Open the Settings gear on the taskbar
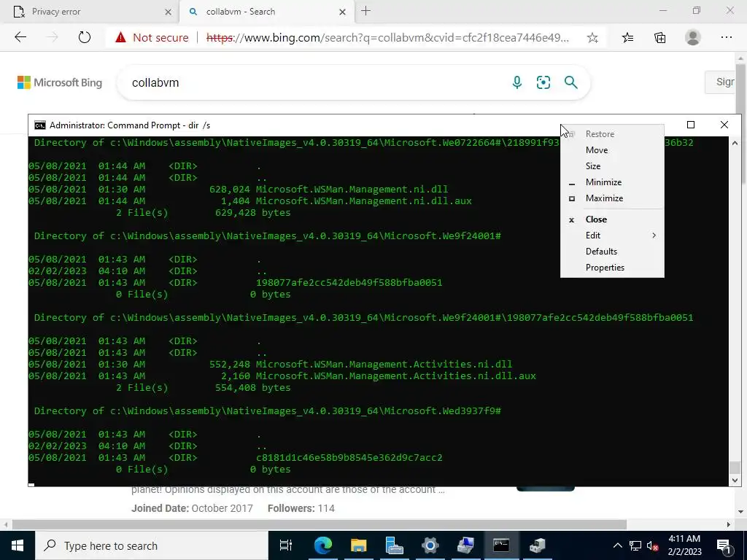 click(430, 545)
